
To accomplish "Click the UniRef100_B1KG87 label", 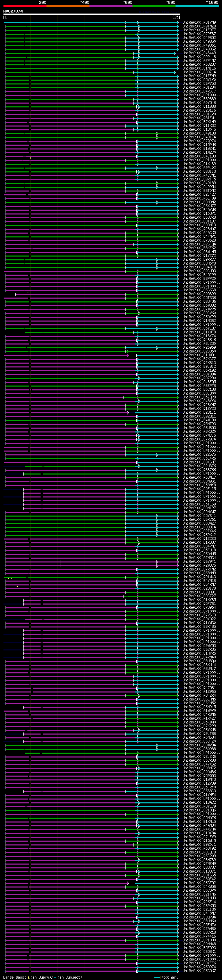I will (x=199, y=543).
